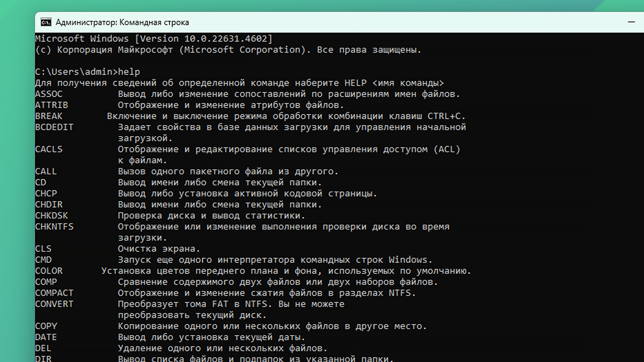Viewport: 644px width, 362px height.
Task: Click the 'HELP <имя команды>' instruction line
Action: point(239,83)
